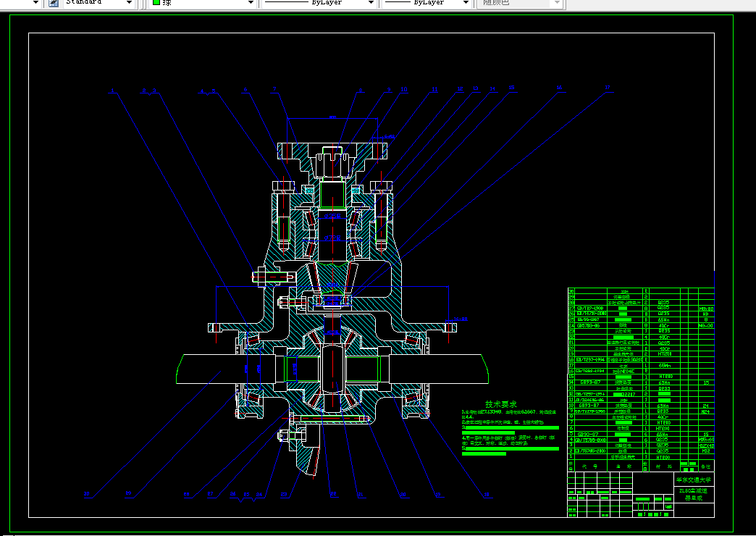This screenshot has width=756, height=536.
Task: Expand the dropdown left of the text style icon
Action: tap(35, 3)
